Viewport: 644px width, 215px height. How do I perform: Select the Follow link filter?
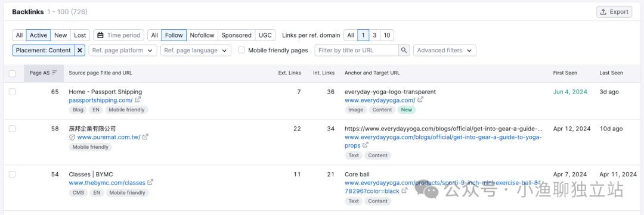click(x=174, y=35)
